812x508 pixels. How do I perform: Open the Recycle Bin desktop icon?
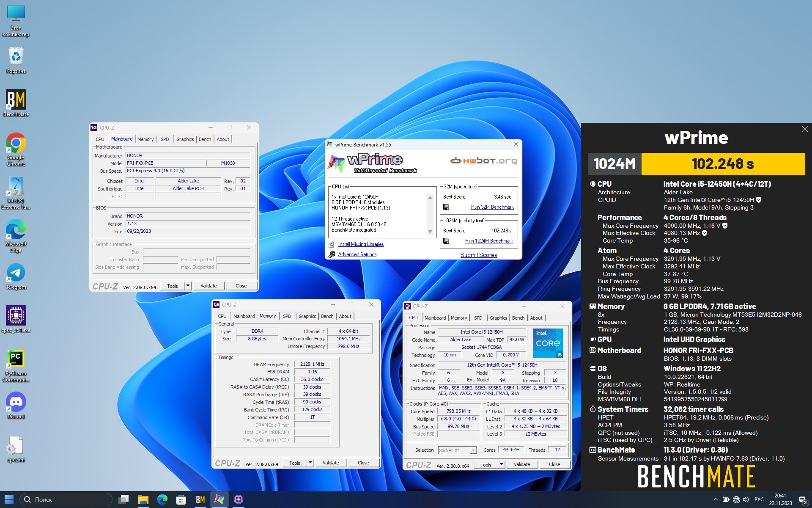(16, 60)
